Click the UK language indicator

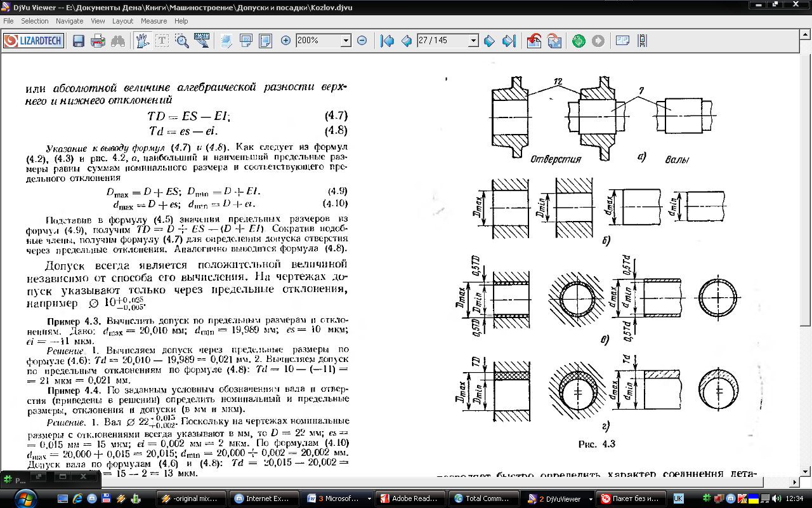(678, 498)
